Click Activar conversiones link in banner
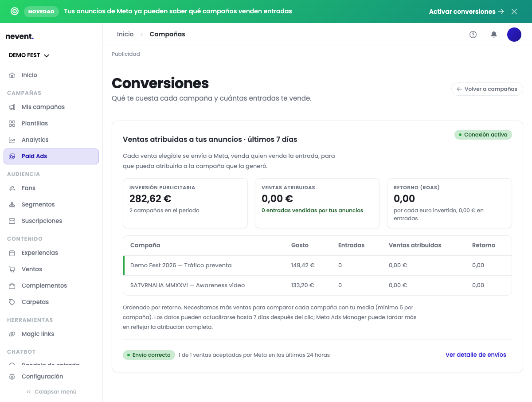 466,12
